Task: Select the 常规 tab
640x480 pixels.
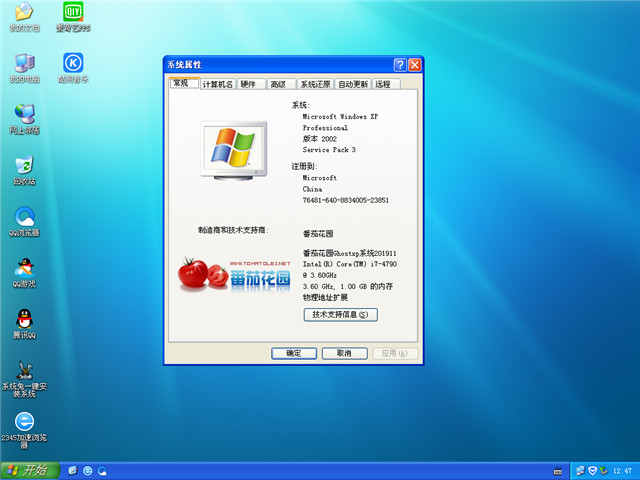Action: [x=184, y=83]
